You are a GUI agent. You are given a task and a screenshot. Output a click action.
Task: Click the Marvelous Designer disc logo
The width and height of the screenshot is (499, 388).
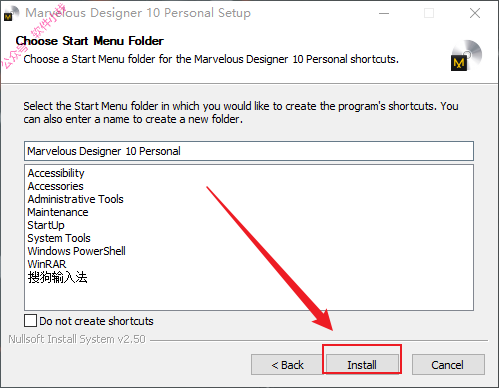pyautogui.click(x=467, y=55)
